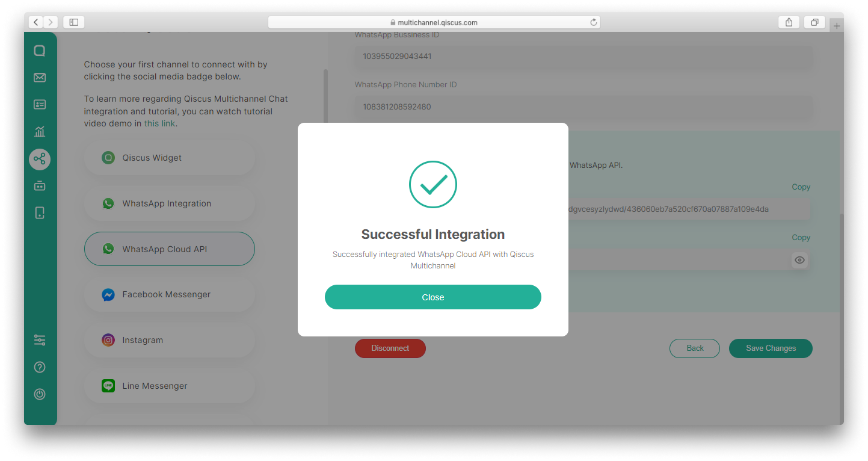Click the success checkmark circle icon
The image size is (868, 461).
(x=433, y=185)
